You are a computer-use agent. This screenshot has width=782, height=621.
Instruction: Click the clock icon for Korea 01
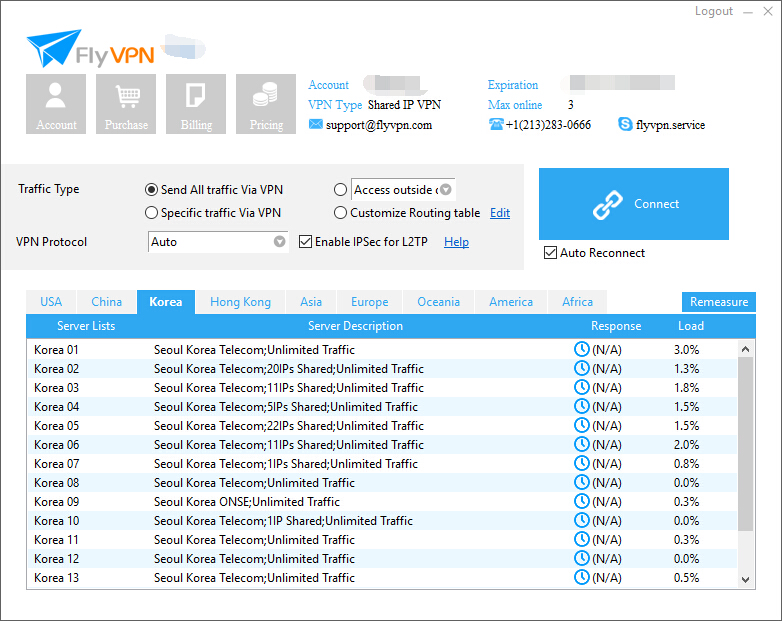click(x=582, y=349)
